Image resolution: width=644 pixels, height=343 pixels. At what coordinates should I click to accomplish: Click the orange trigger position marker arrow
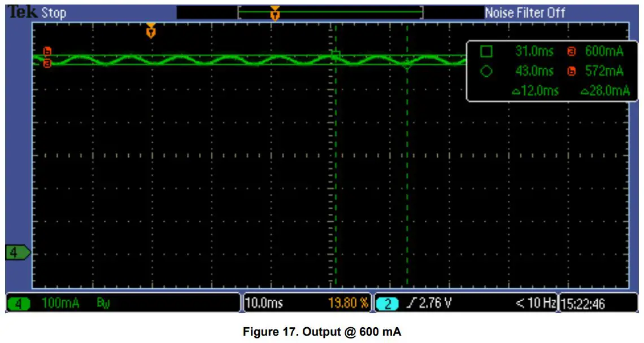point(151,33)
